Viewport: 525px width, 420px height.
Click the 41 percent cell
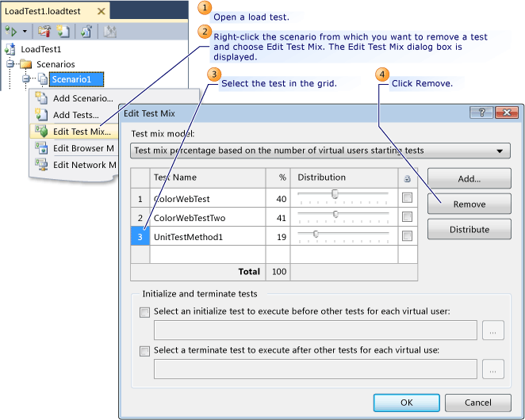point(278,218)
